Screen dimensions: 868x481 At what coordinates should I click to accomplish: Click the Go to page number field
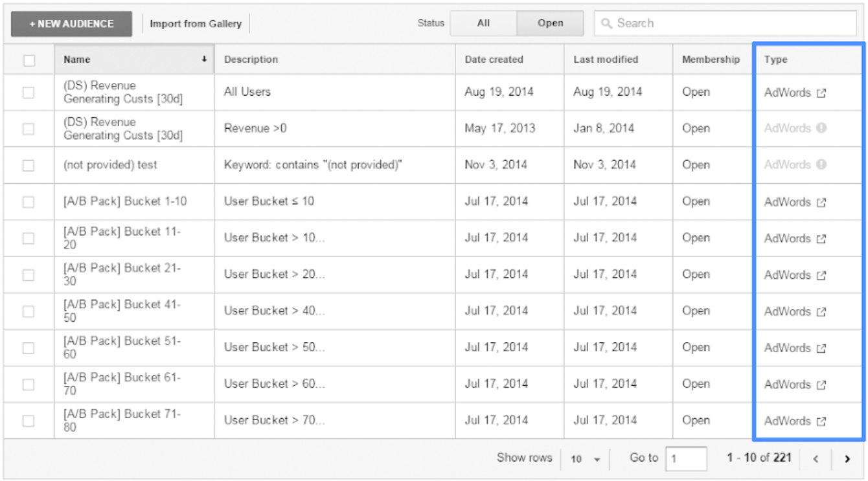click(x=685, y=458)
